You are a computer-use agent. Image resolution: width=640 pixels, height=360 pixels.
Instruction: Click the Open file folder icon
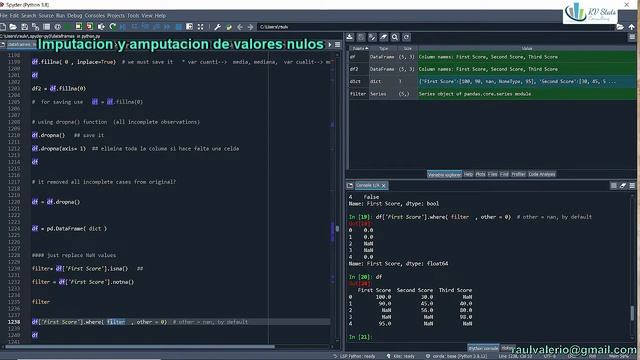coord(13,27)
